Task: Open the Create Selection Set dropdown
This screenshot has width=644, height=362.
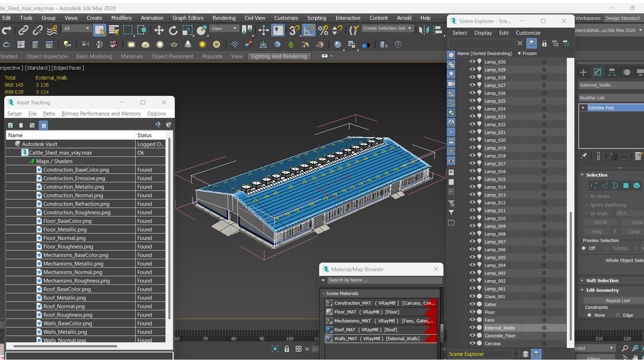Action: pyautogui.click(x=387, y=28)
